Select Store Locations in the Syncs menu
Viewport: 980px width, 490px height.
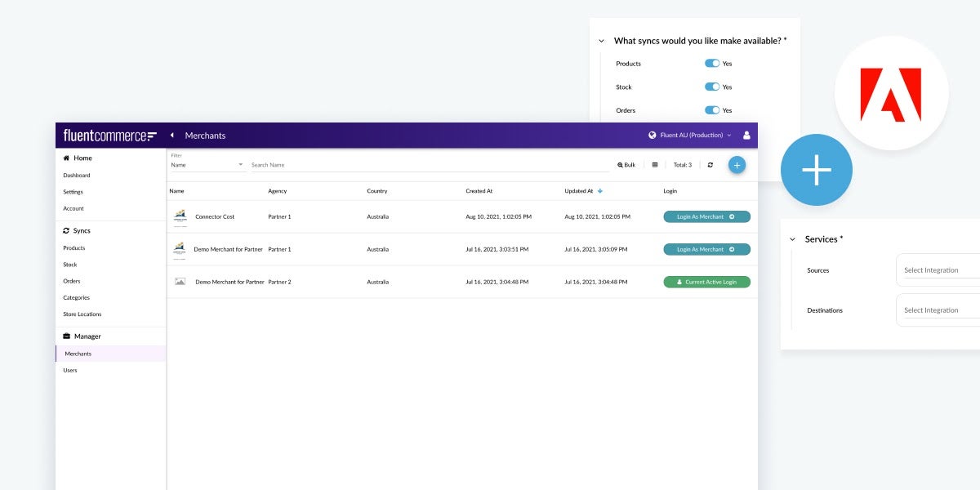pos(82,314)
